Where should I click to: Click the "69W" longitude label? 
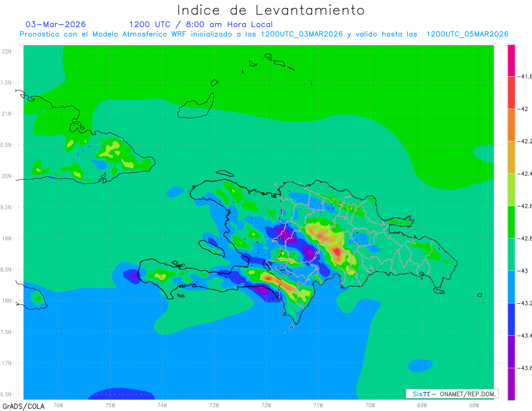tap(422, 405)
